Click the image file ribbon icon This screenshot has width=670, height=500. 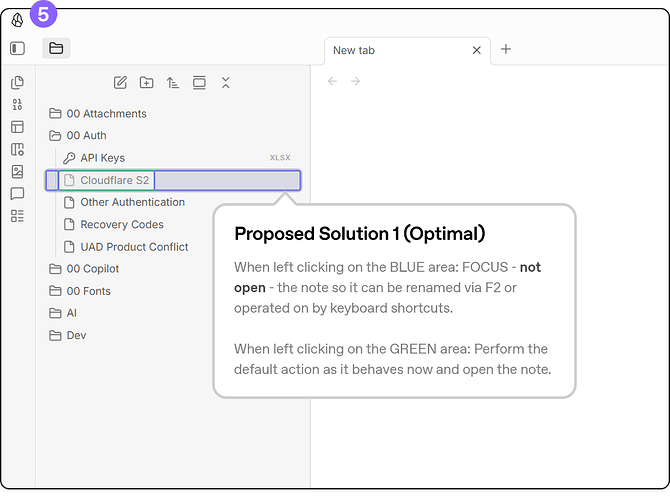click(17, 171)
